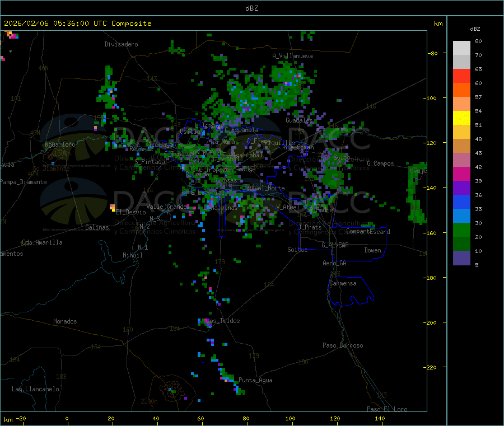This screenshot has height=426, width=504.
Task: Click the Guadales location label
Action: tap(299, 120)
